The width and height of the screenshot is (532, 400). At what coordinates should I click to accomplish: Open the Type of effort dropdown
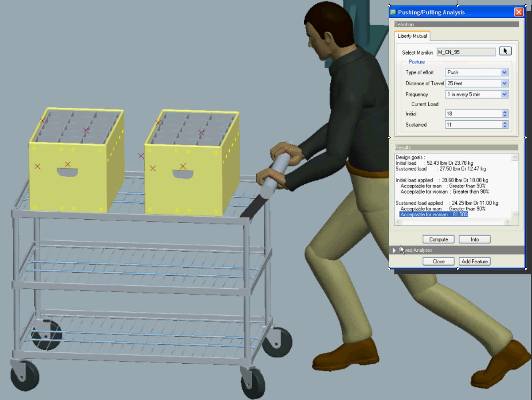tap(504, 72)
